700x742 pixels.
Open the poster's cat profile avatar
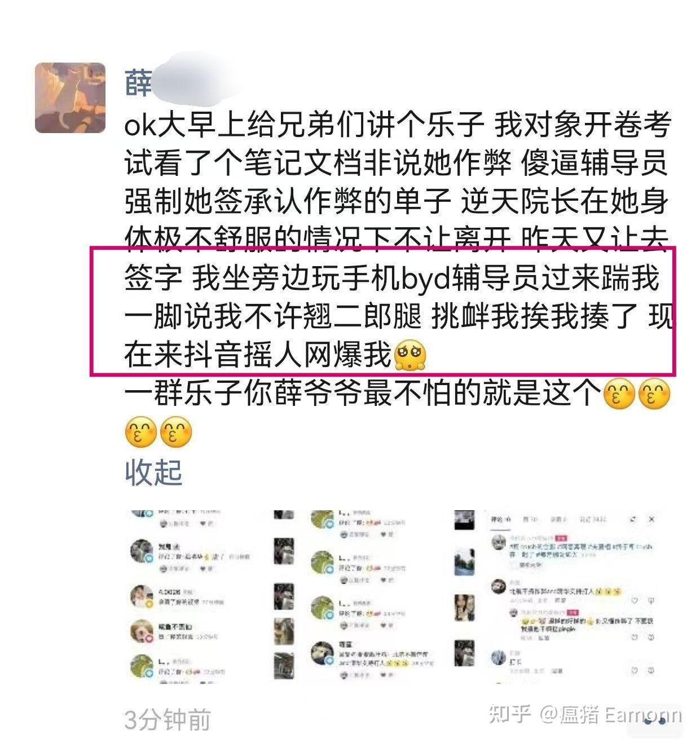[70, 98]
